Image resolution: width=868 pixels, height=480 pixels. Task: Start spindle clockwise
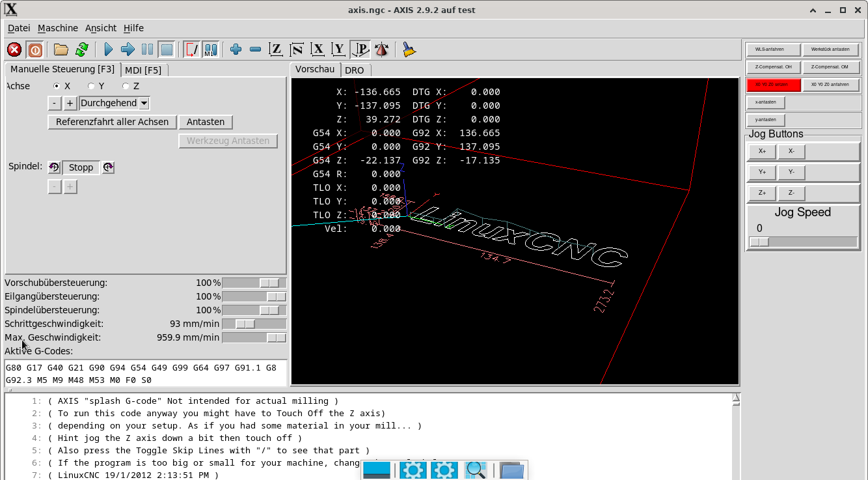click(x=108, y=167)
